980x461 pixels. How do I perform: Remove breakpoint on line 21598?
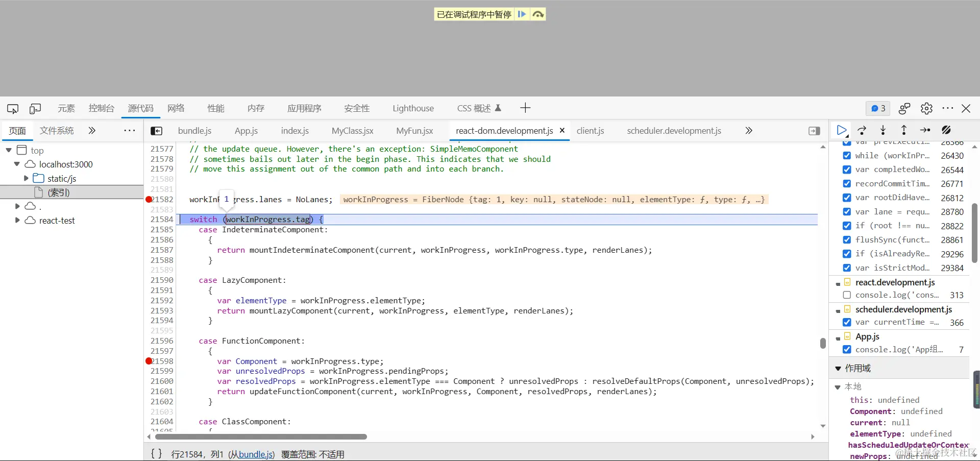pyautogui.click(x=149, y=361)
